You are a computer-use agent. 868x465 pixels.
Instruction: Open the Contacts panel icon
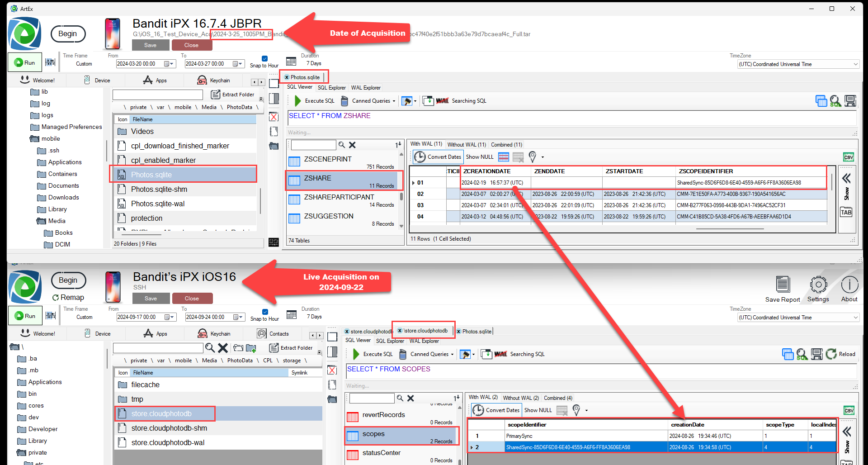262,334
